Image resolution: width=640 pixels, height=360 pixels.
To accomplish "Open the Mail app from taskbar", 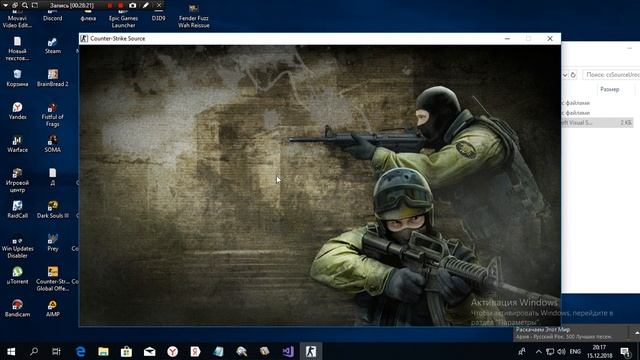I will (x=149, y=351).
